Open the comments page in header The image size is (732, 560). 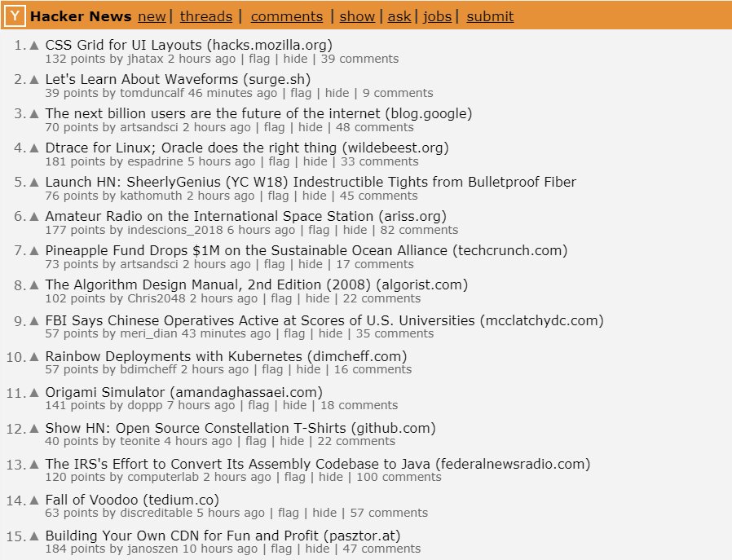coord(287,16)
